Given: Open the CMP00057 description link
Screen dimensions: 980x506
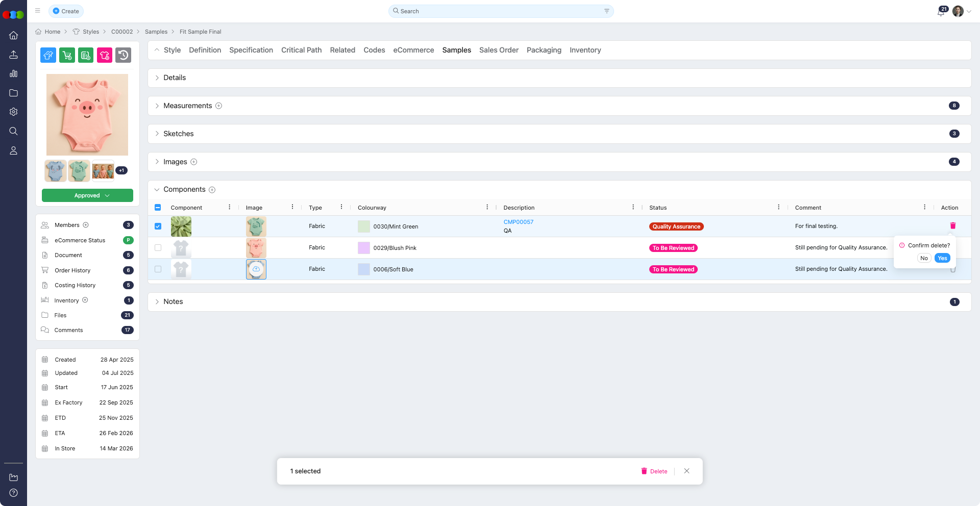Looking at the screenshot, I should [518, 222].
